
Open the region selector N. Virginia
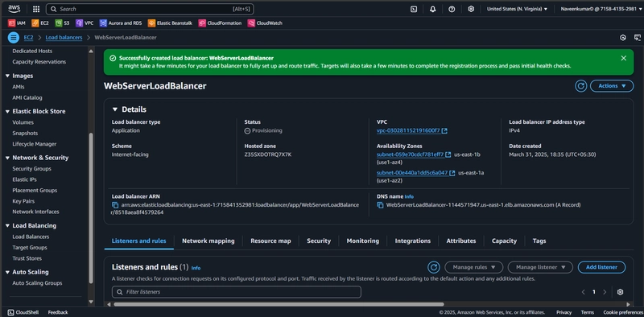[517, 9]
